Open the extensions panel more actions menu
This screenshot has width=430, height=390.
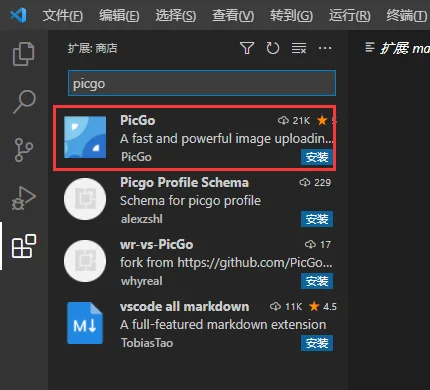tap(325, 48)
